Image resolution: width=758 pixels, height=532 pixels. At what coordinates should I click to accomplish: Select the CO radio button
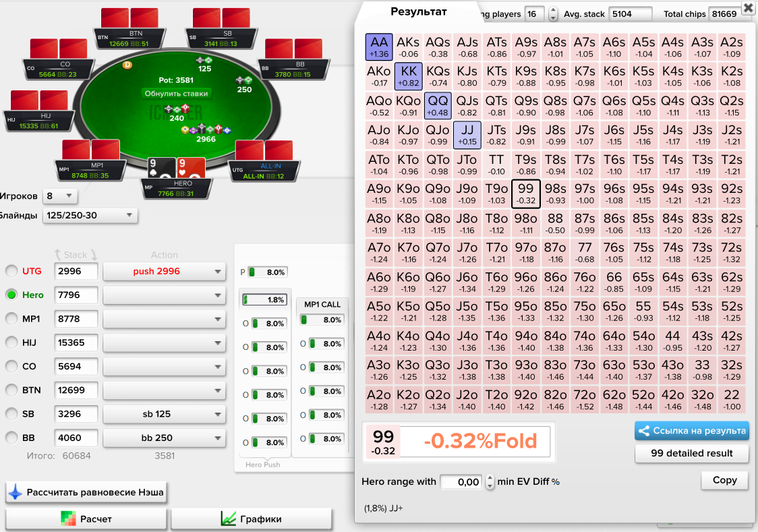[x=11, y=366]
